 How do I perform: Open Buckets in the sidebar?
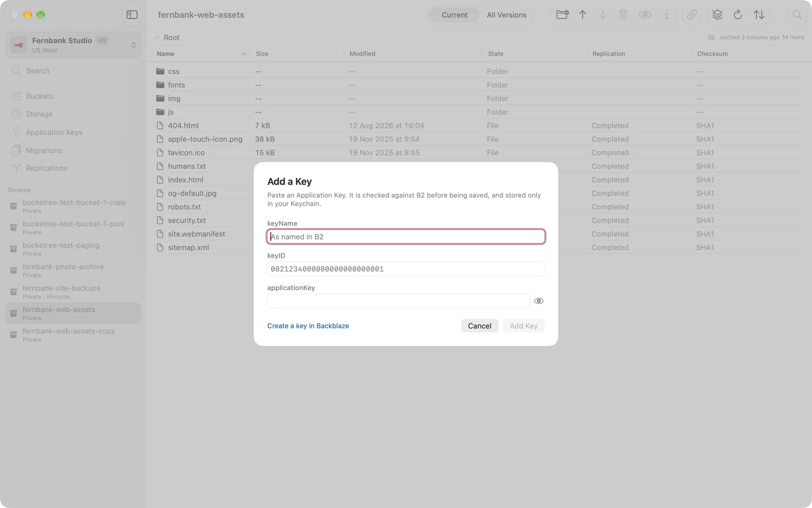point(73,96)
